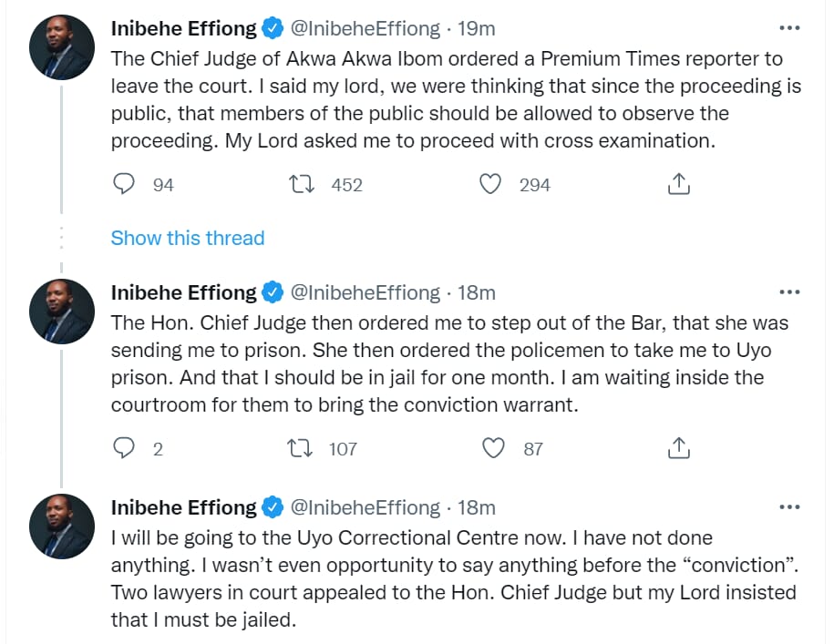This screenshot has width=834, height=644.
Task: Open the share icon on the second tweet
Action: [x=678, y=448]
